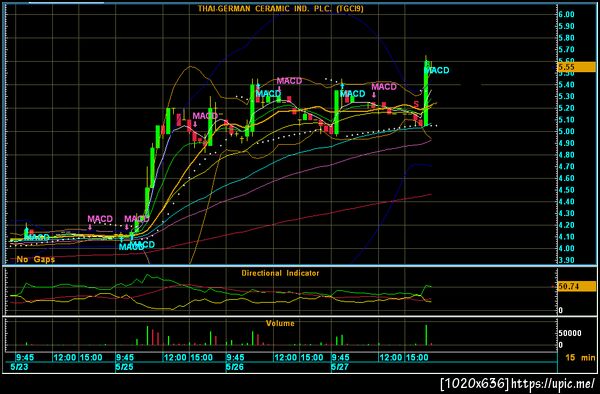Click the 4.90 price axis label
600x394 pixels.
(567, 143)
